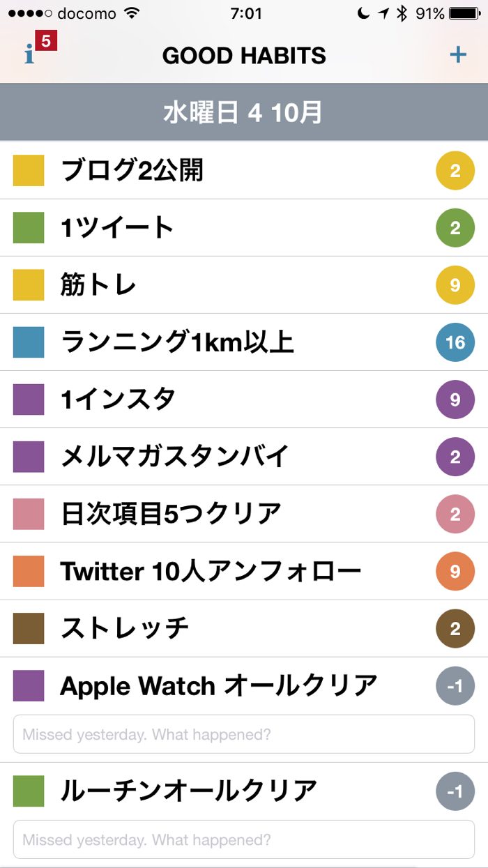Open the メルマガスタンバイ habit row
The width and height of the screenshot is (488, 868).
[174, 457]
